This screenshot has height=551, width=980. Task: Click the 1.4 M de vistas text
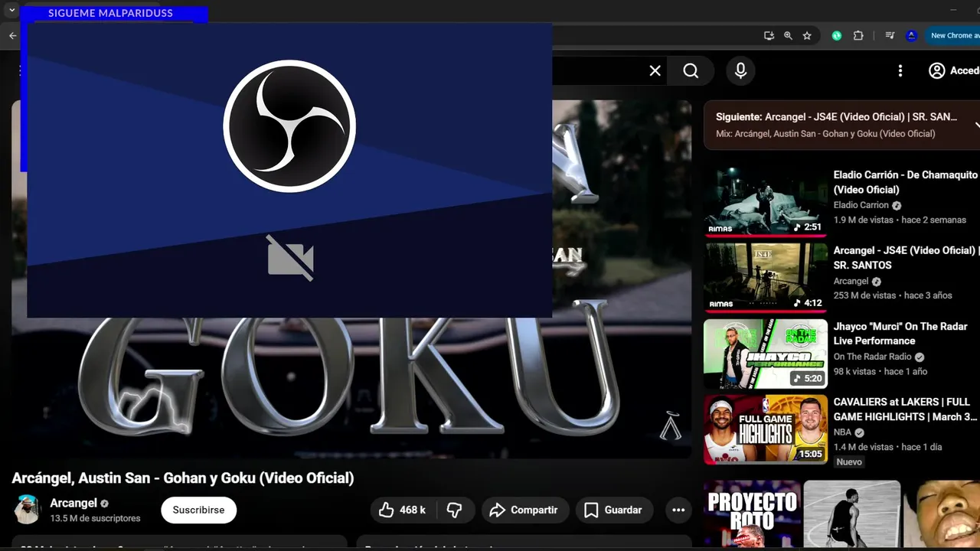(863, 447)
